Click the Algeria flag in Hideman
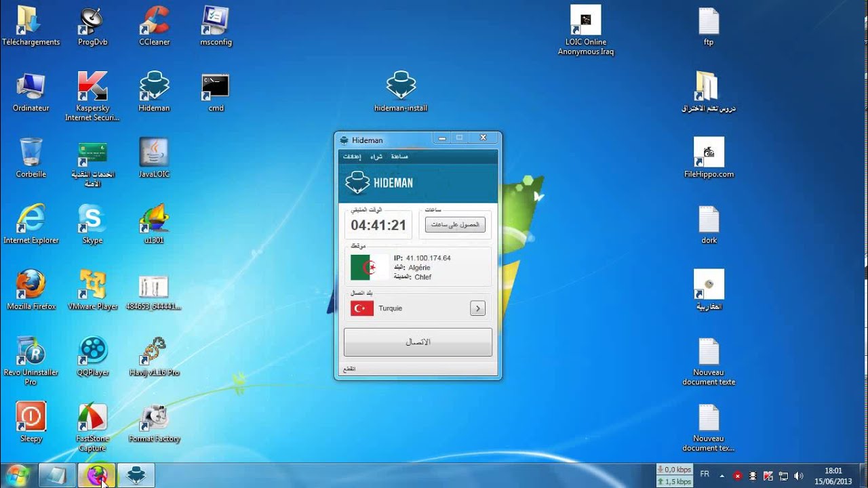 370,268
